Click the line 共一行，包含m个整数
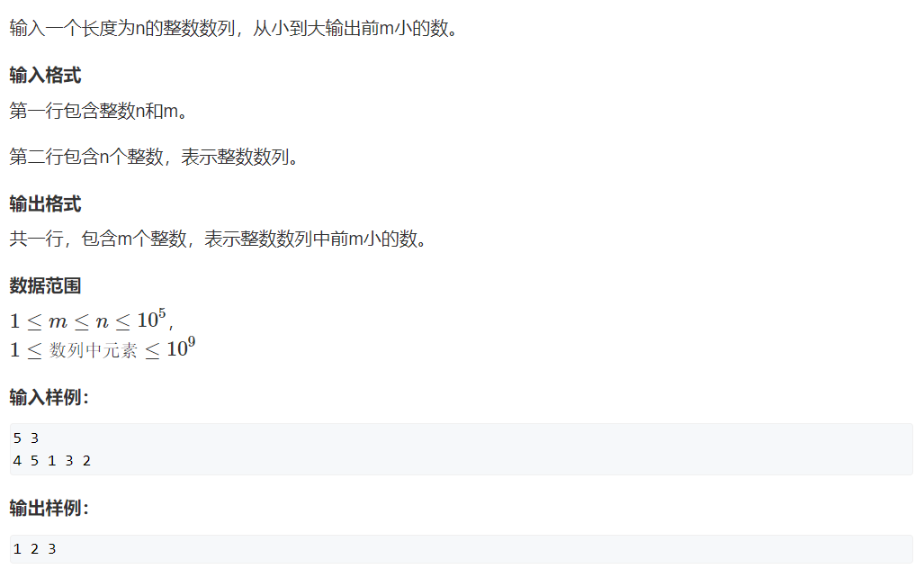Screen dimensions: 924x587 click(x=218, y=239)
